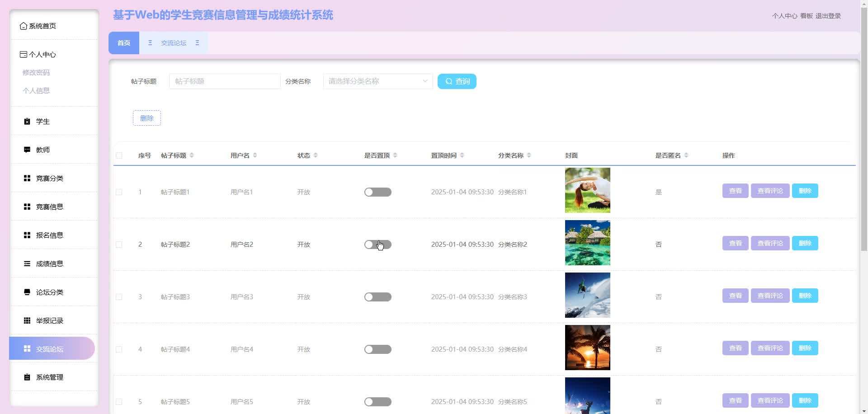Image resolution: width=868 pixels, height=414 pixels.
Task: Click the 个人中心 sidebar card icon
Action: pos(24,55)
